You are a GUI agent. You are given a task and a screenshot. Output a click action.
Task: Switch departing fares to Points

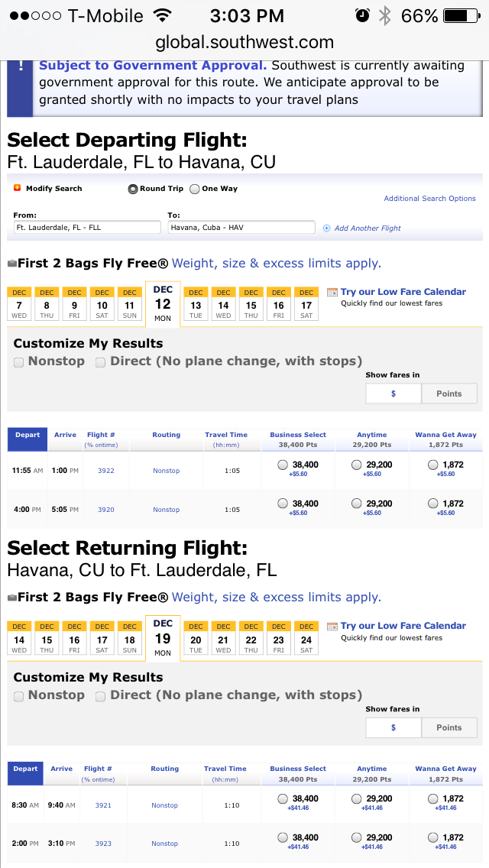click(x=449, y=394)
